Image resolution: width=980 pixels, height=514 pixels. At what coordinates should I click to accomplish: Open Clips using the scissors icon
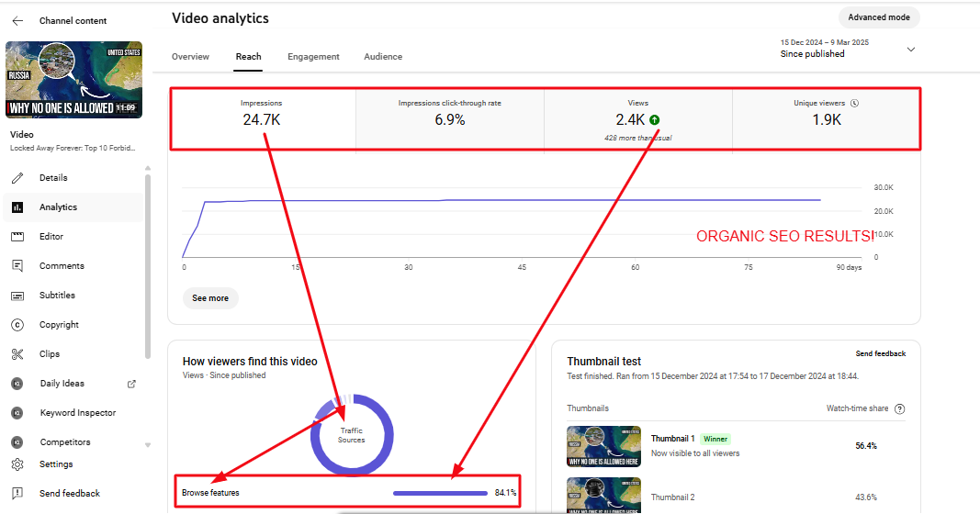coord(17,354)
